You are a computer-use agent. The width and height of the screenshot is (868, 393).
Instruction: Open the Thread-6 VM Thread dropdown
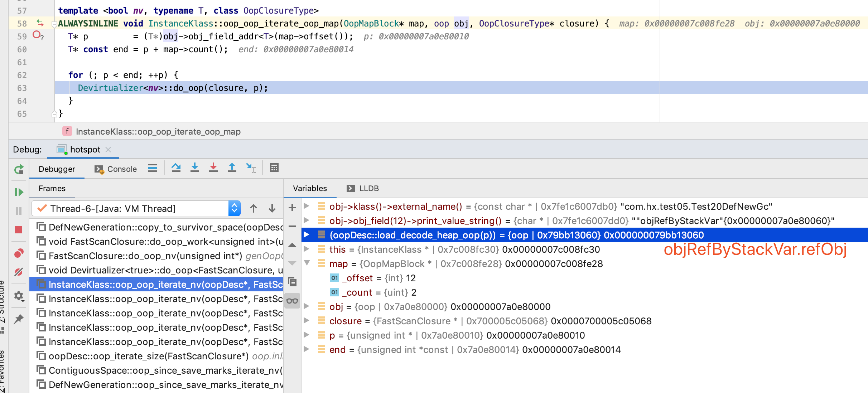(x=234, y=208)
